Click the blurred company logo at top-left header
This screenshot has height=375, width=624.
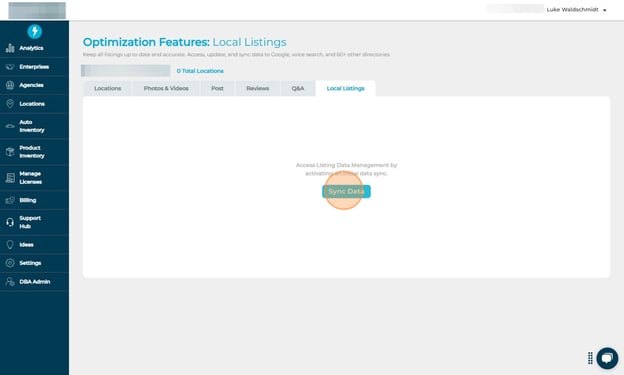pyautogui.click(x=37, y=10)
